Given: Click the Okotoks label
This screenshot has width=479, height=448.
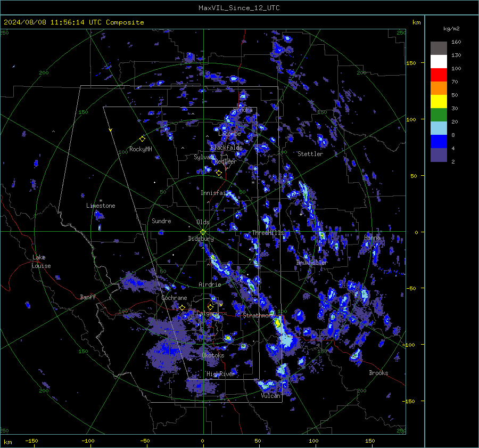Looking at the screenshot, I should pos(213,355).
